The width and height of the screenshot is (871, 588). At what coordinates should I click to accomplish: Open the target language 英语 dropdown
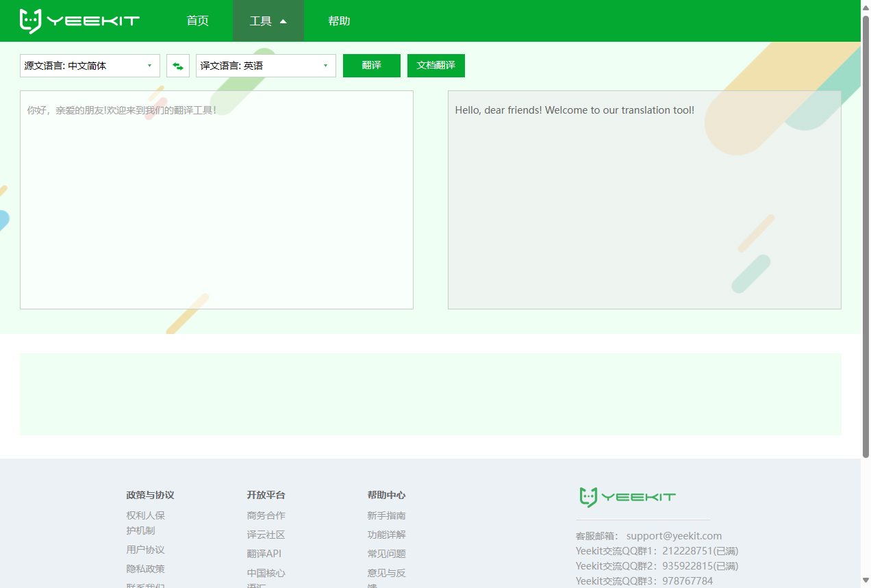click(x=266, y=66)
